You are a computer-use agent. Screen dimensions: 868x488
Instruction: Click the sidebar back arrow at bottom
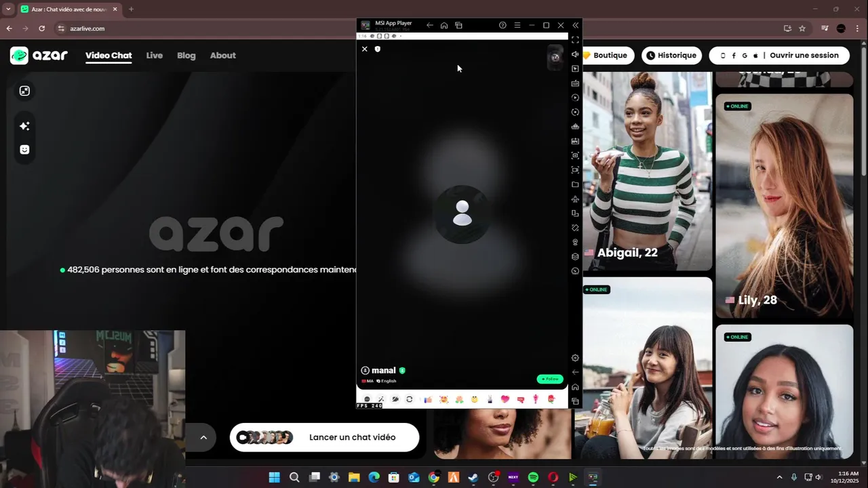(x=576, y=372)
